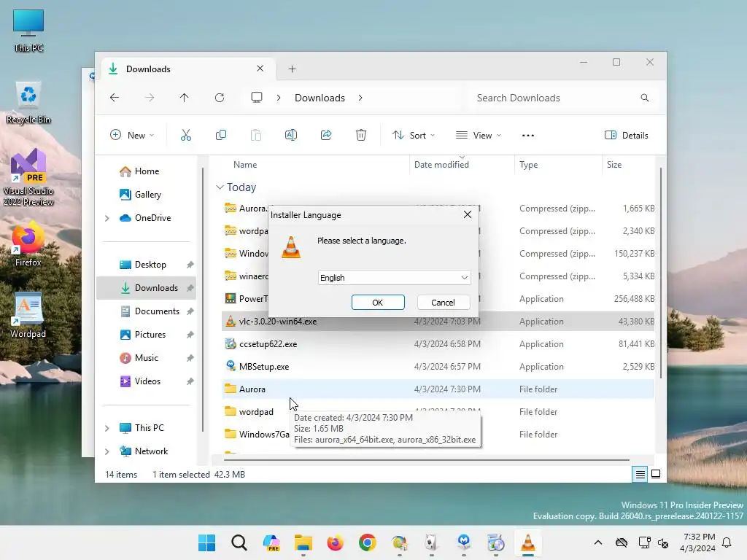
Task: Collapse the Today group
Action: [x=220, y=187]
